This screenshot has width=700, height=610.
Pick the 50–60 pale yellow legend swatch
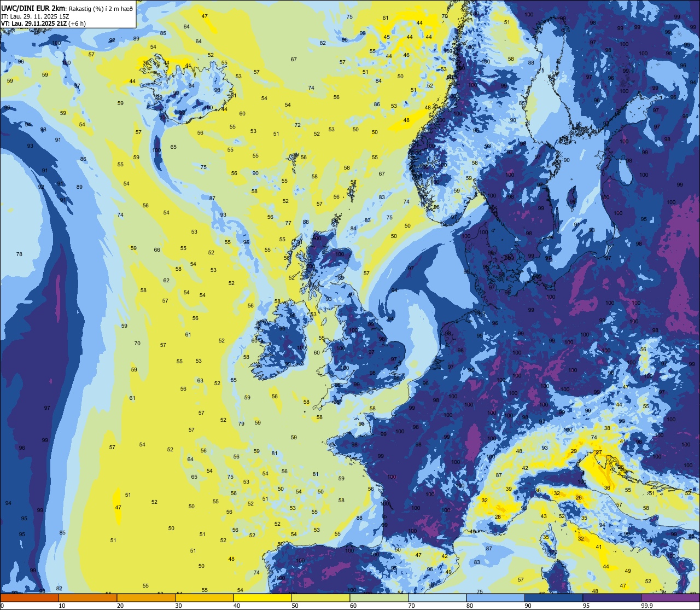320,598
